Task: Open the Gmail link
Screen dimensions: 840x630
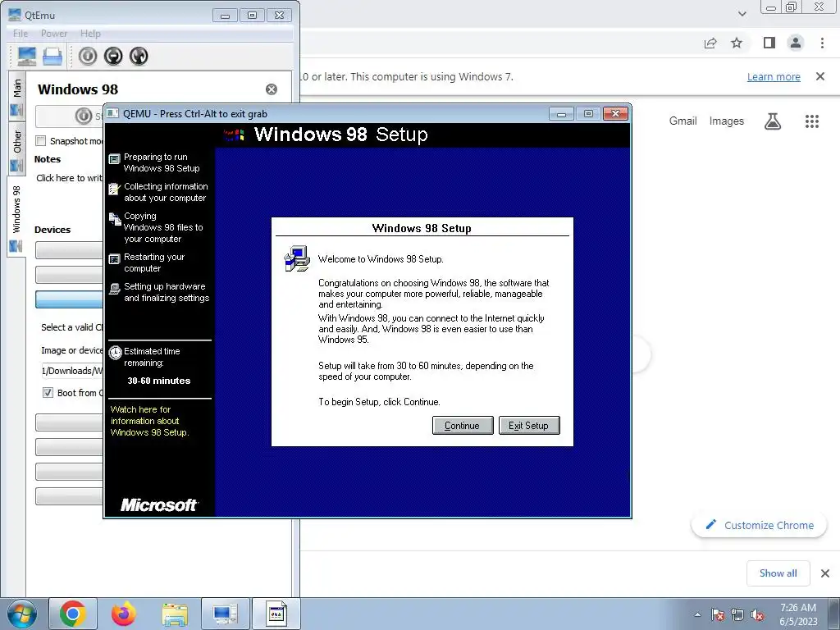Action: [x=683, y=121]
